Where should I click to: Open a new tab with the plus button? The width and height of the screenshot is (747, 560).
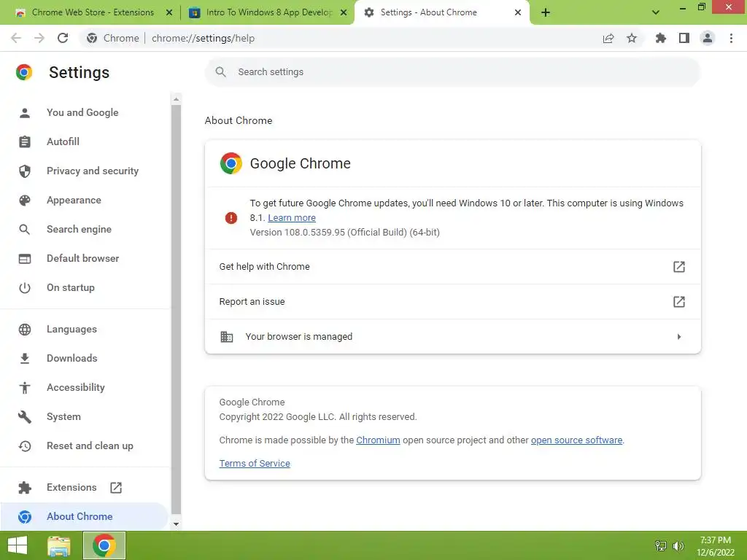pos(546,12)
